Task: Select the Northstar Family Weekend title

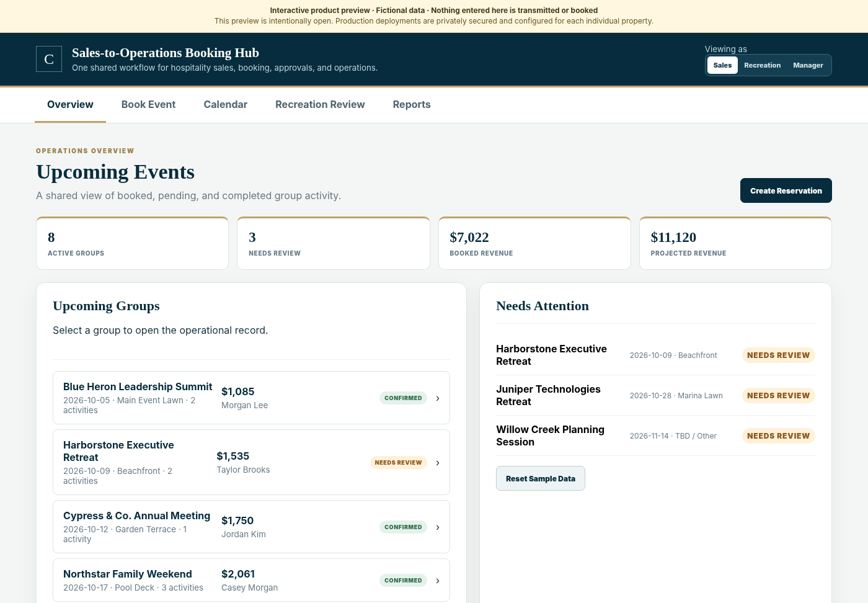Action: (x=128, y=574)
